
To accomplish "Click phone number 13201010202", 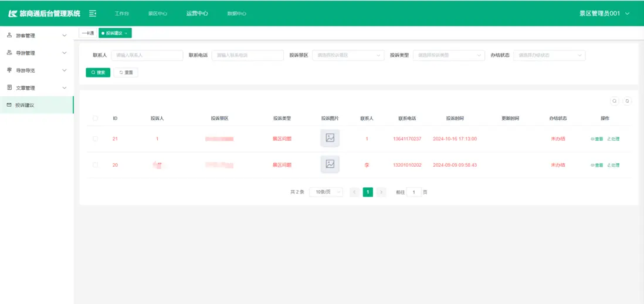I will click(x=407, y=165).
